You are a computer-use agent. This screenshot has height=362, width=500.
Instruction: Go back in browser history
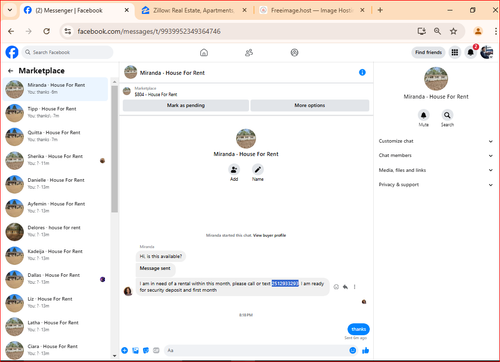(11, 31)
